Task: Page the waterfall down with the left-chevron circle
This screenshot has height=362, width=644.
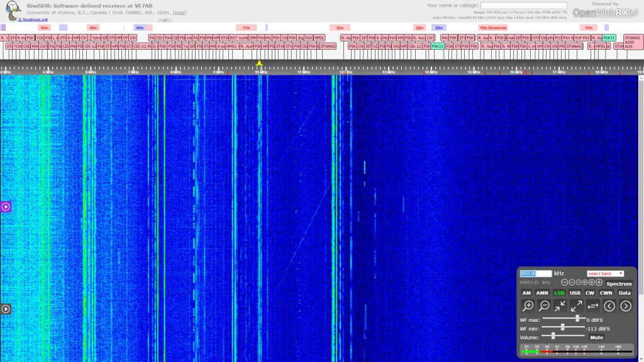Action: pyautogui.click(x=609, y=306)
